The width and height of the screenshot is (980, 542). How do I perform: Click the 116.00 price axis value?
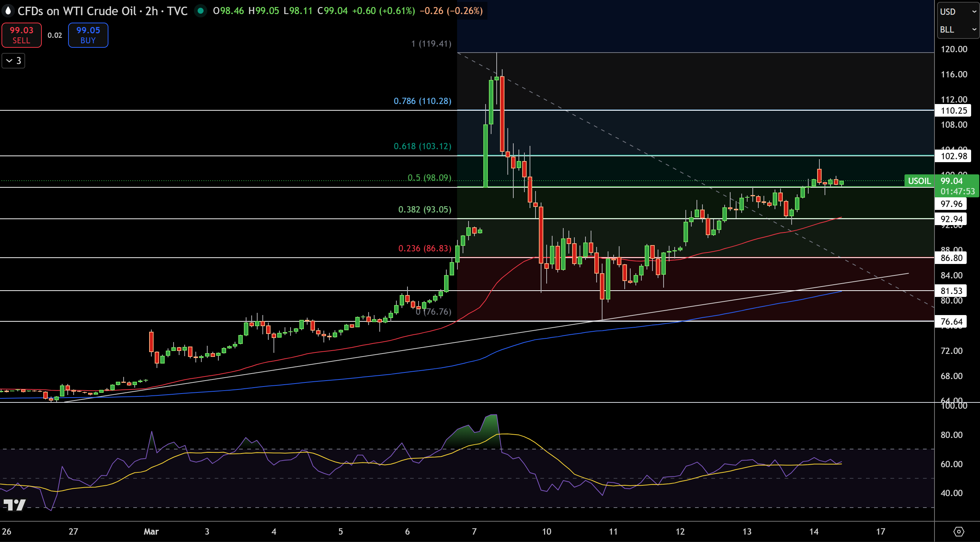point(954,74)
